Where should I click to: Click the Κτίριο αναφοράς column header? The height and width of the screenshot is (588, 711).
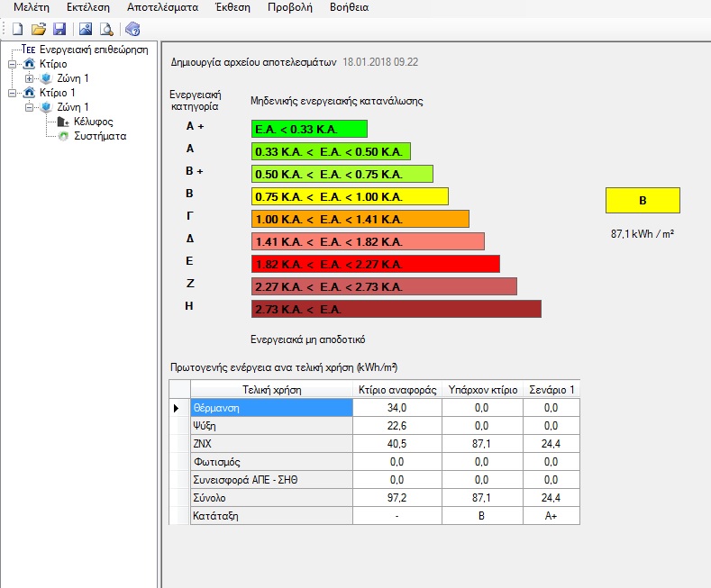397,390
